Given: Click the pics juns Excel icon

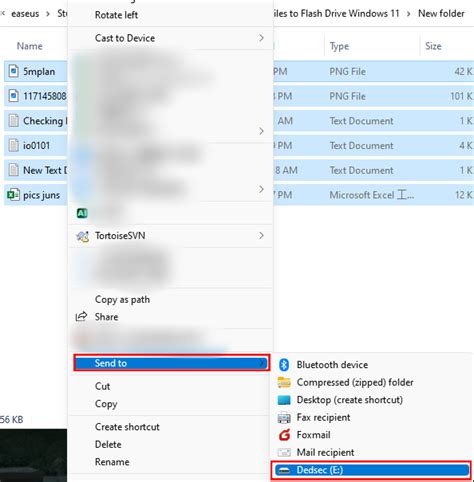Looking at the screenshot, I should click(13, 195).
